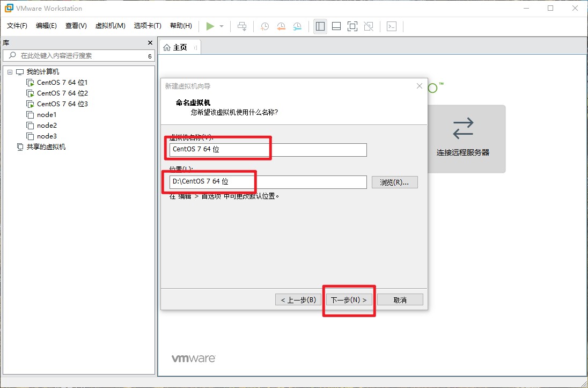Select CentOS 7 64 位1 virtual machine
The width and height of the screenshot is (588, 388).
click(x=62, y=83)
